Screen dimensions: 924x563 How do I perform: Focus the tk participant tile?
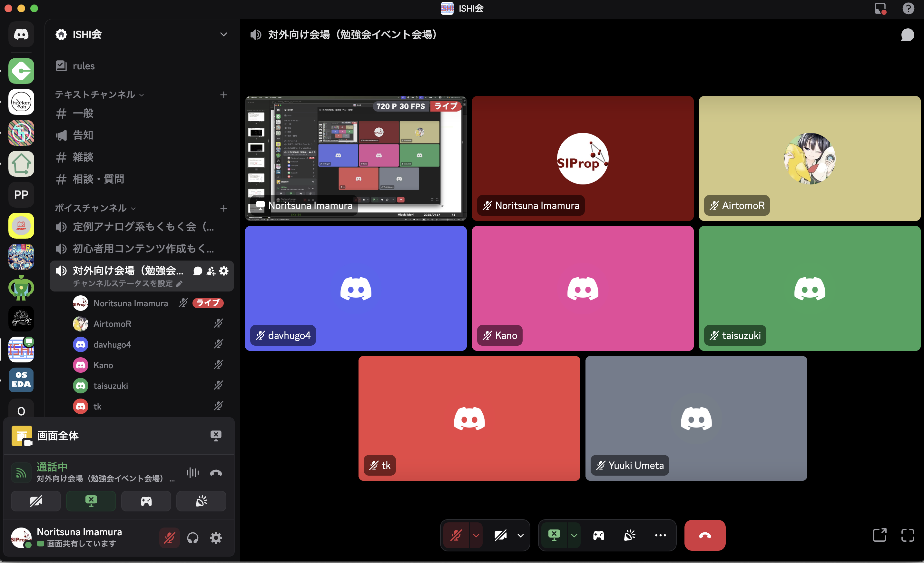click(x=469, y=418)
